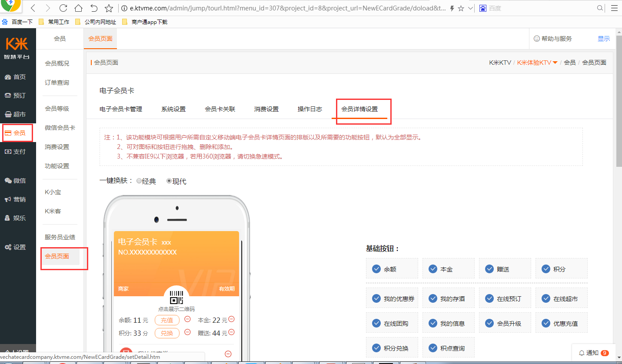This screenshot has width=622, height=364.
Task: Remove 充值 button with its minus icon
Action: (x=187, y=319)
